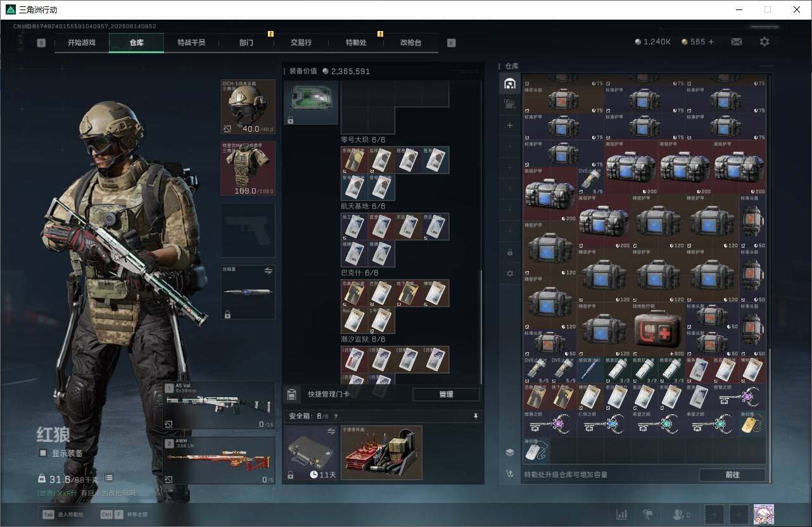Select the body armor slot showing 109.0
Image resolution: width=812 pixels, height=527 pixels.
point(248,168)
